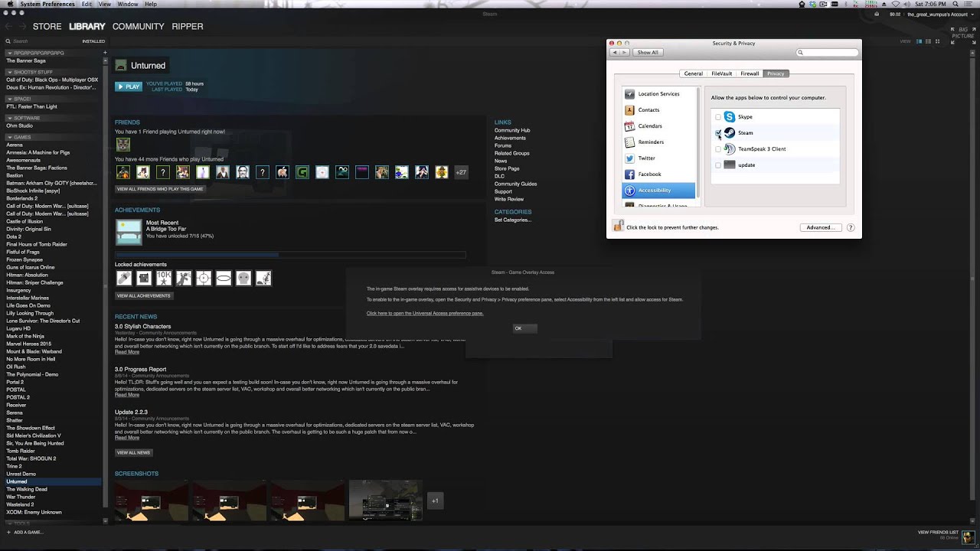Open the RIPPER section in Steam
The height and width of the screenshot is (551, 980).
point(188,26)
